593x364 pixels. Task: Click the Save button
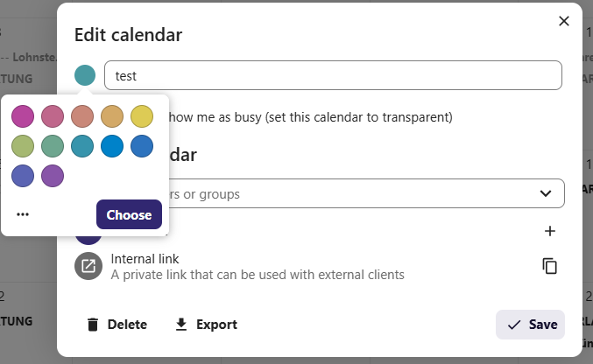tap(530, 325)
